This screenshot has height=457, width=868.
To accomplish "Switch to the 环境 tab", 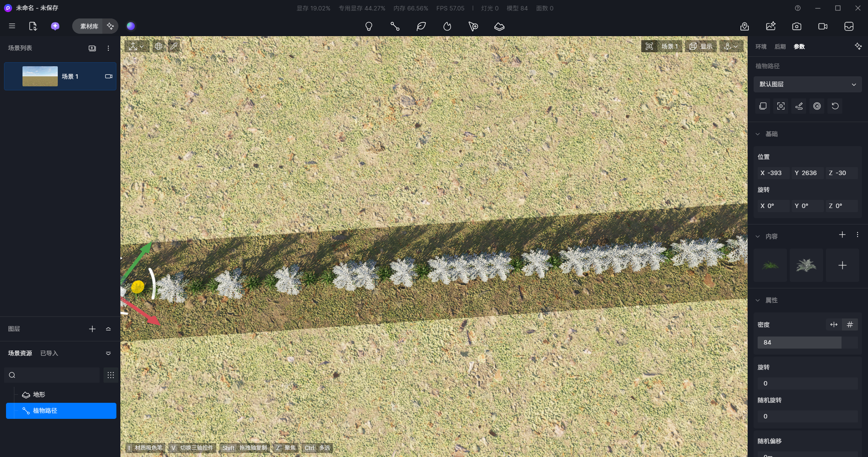I will pyautogui.click(x=761, y=47).
